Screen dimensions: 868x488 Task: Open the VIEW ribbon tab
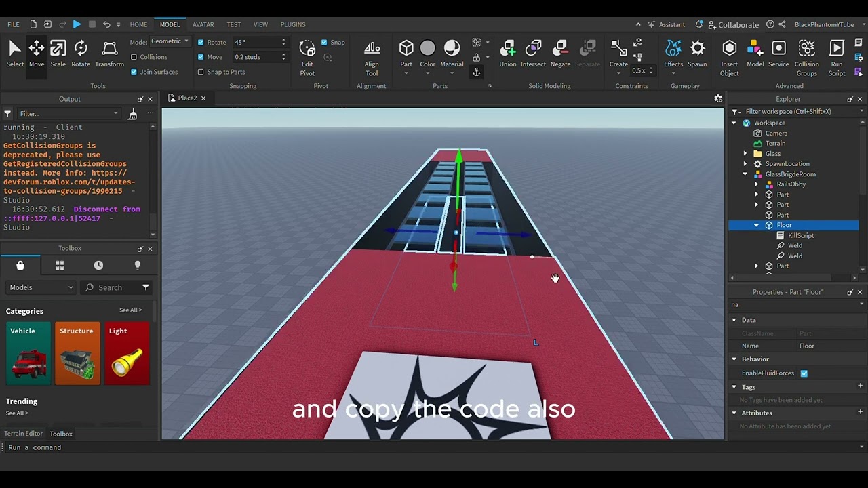pos(260,24)
